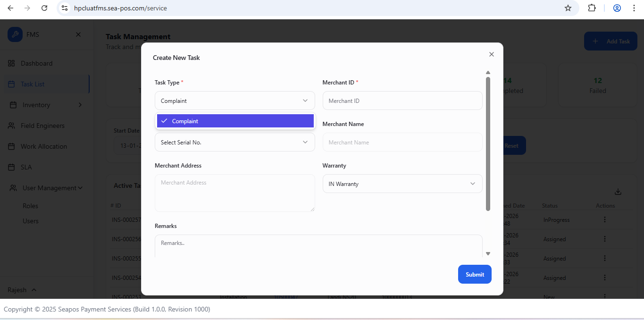The image size is (644, 320).
Task: Click the Add Task button
Action: click(x=611, y=42)
